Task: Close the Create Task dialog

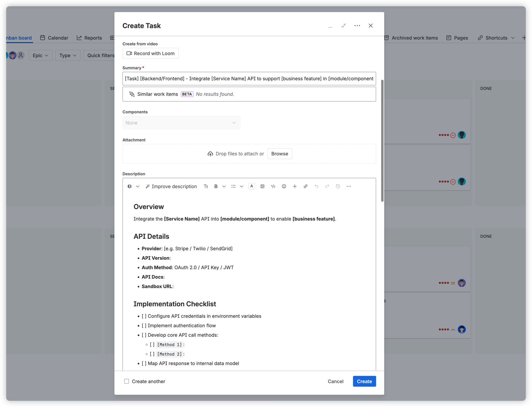Action: (x=371, y=26)
